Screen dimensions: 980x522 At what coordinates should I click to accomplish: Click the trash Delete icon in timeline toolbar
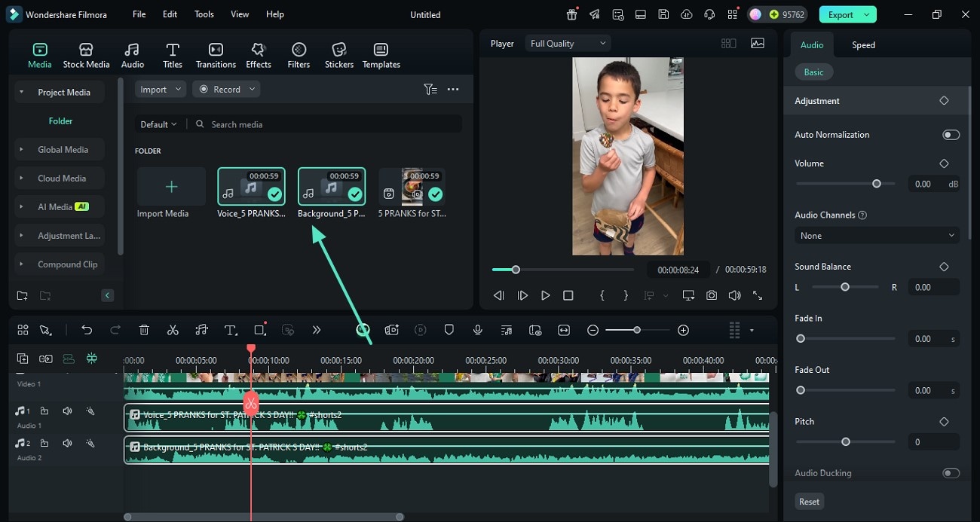pos(144,330)
